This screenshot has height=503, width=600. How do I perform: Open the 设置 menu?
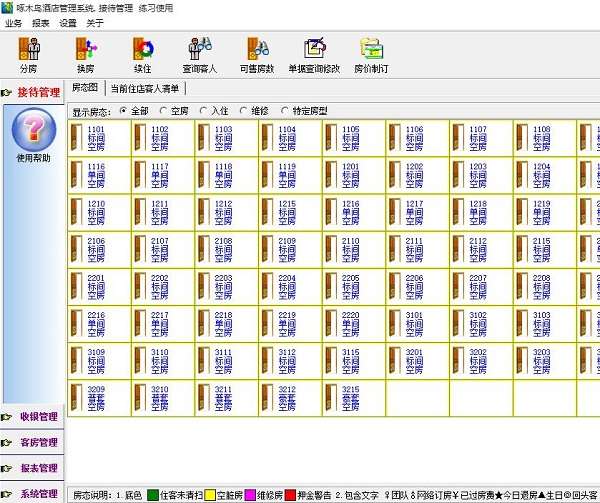click(68, 23)
